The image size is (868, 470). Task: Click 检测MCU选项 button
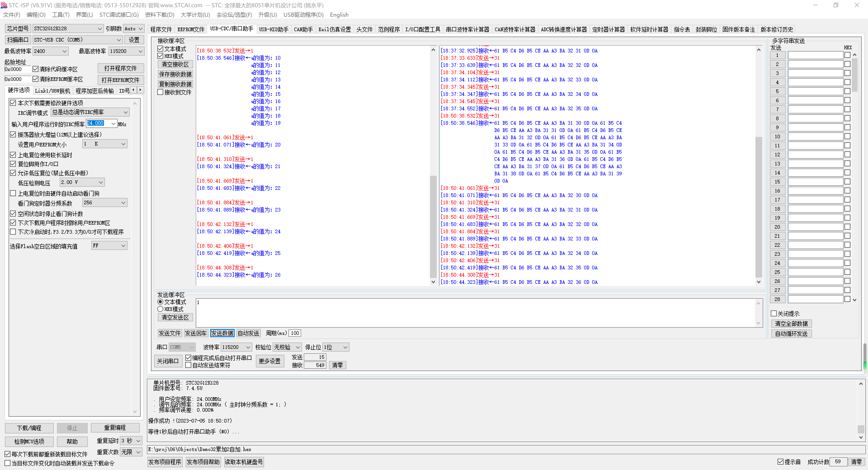point(29,441)
